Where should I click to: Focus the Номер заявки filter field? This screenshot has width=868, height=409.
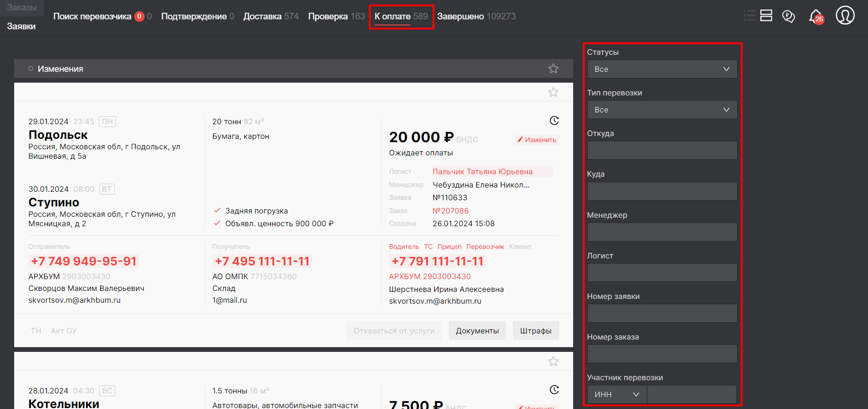[662, 313]
